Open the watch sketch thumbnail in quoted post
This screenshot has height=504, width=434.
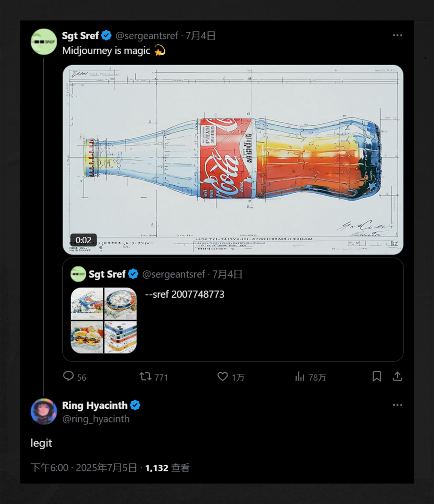coord(121,303)
